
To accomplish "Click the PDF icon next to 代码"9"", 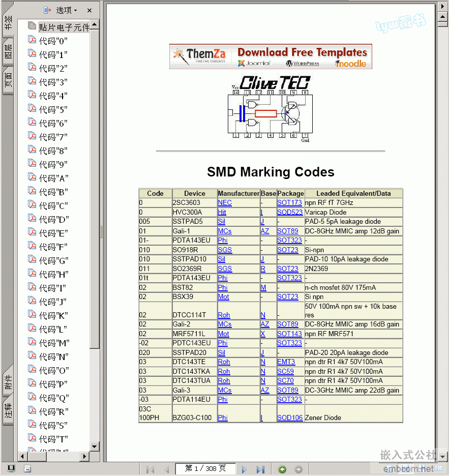I will point(32,163).
